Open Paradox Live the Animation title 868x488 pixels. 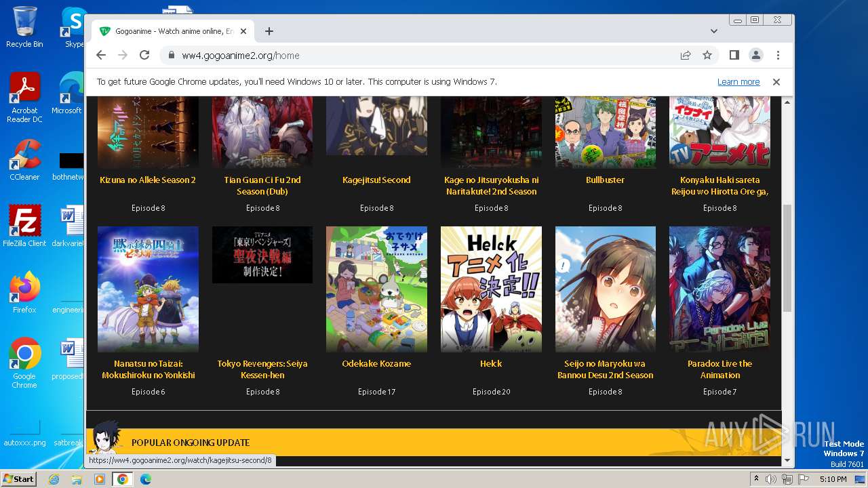tap(719, 369)
